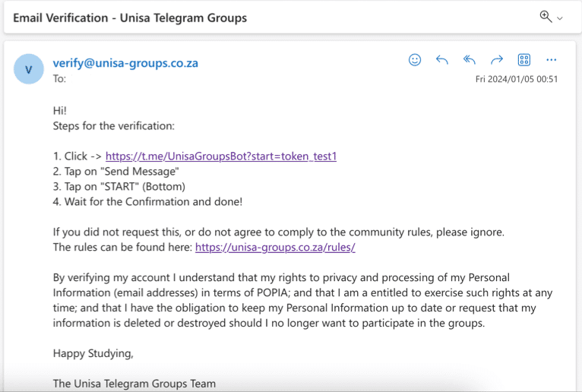This screenshot has width=582, height=392.
Task: Click the received date Fri 2024/01/05
Action: [x=517, y=79]
